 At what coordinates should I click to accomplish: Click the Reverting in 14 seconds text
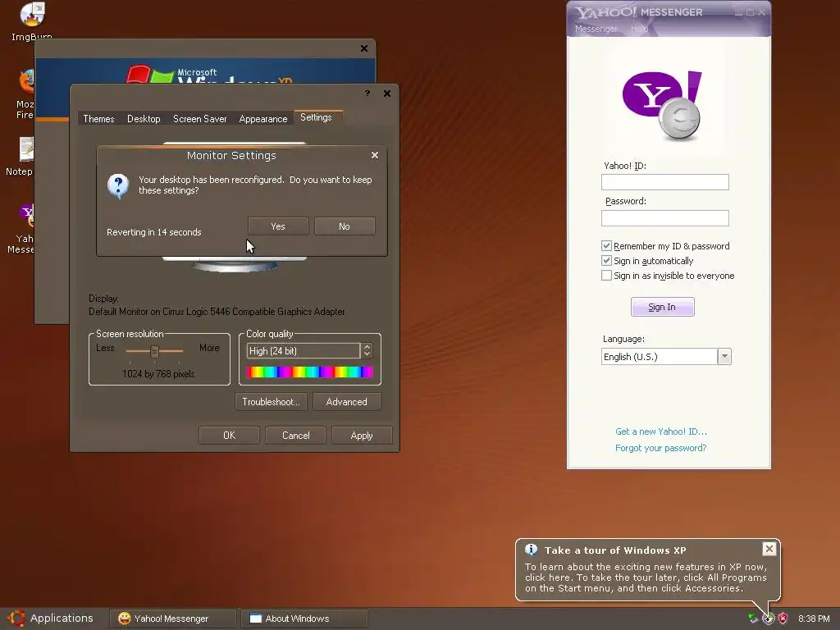154,232
